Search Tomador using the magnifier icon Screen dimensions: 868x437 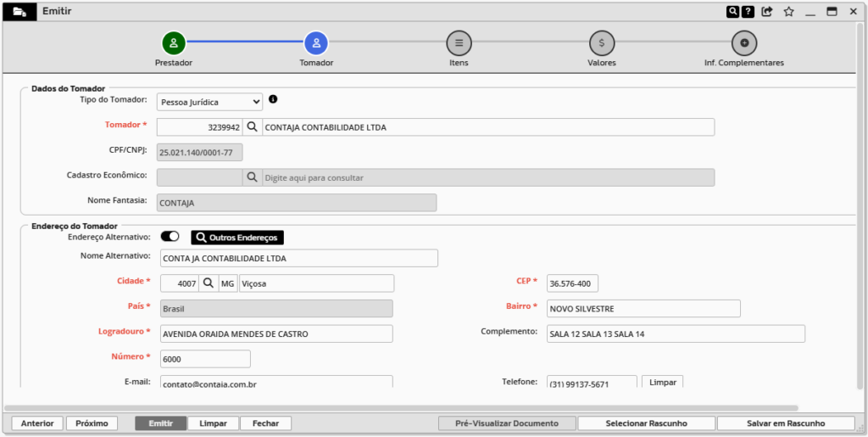tap(252, 127)
